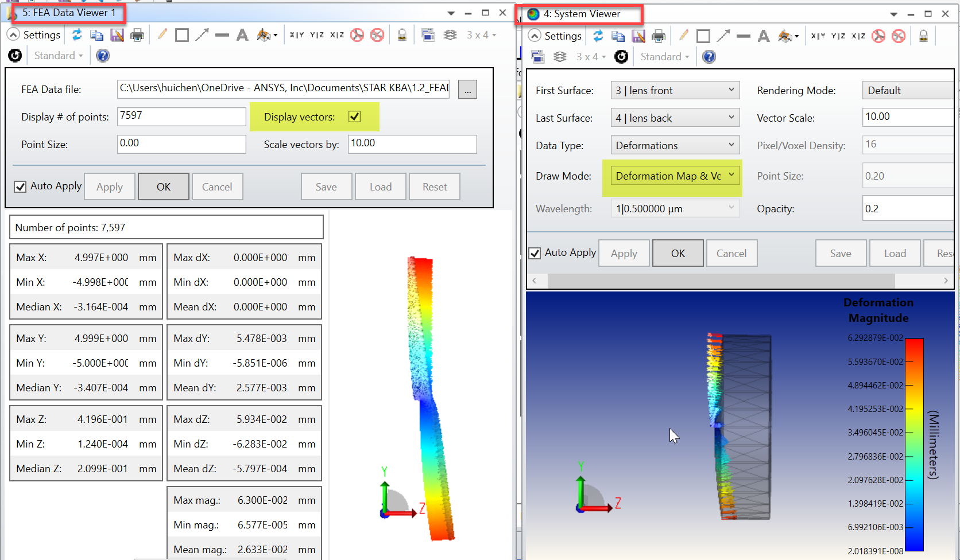This screenshot has height=560, width=960.
Task: Click right scroll arrow in System Viewer settings
Action: coord(946,281)
